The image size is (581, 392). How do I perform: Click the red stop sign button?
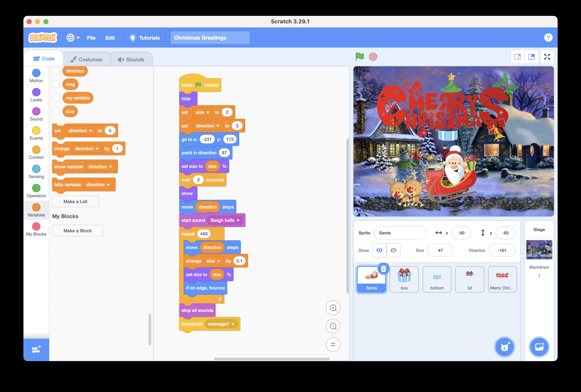coord(373,57)
